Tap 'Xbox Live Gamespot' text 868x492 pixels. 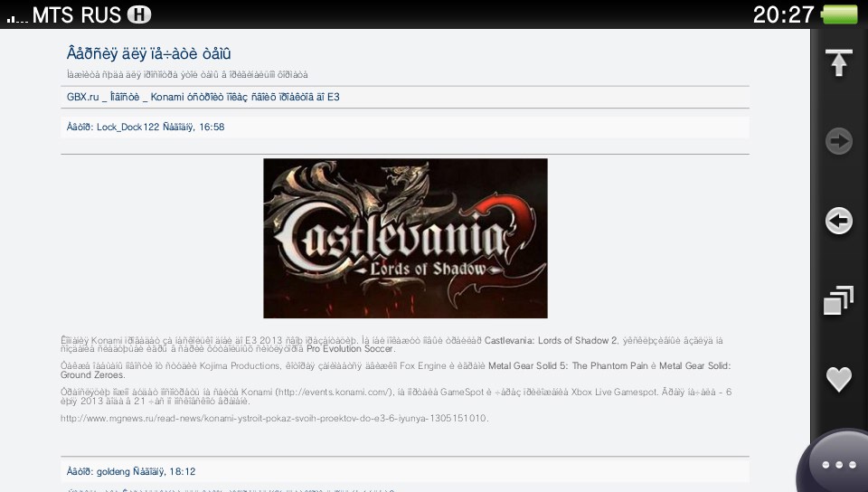(x=613, y=392)
